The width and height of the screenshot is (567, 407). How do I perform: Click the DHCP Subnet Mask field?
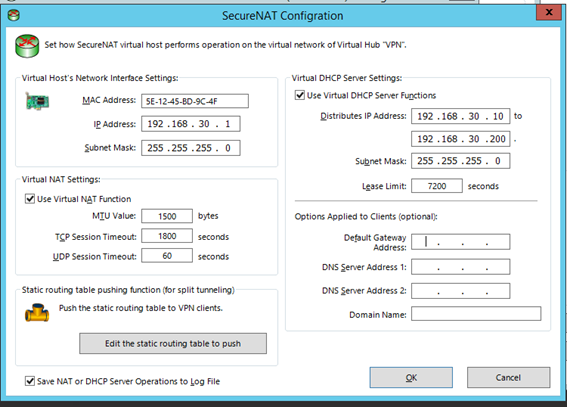click(460, 161)
